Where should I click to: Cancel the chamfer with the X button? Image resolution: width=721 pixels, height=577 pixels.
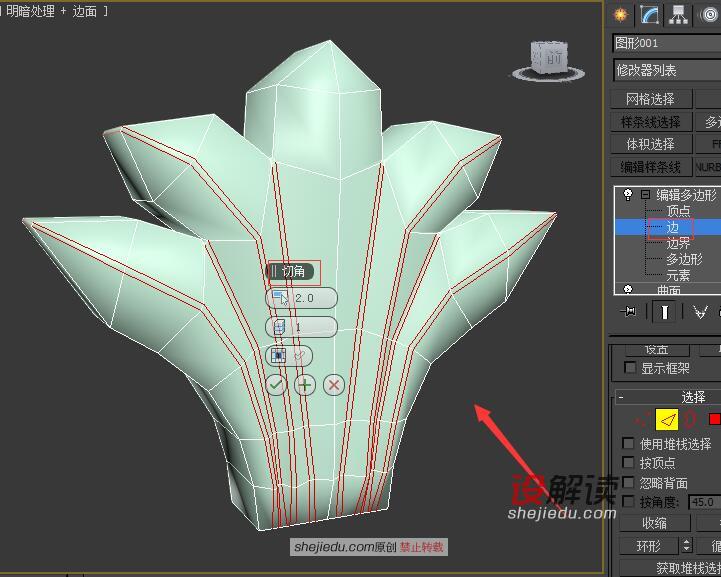coord(334,384)
